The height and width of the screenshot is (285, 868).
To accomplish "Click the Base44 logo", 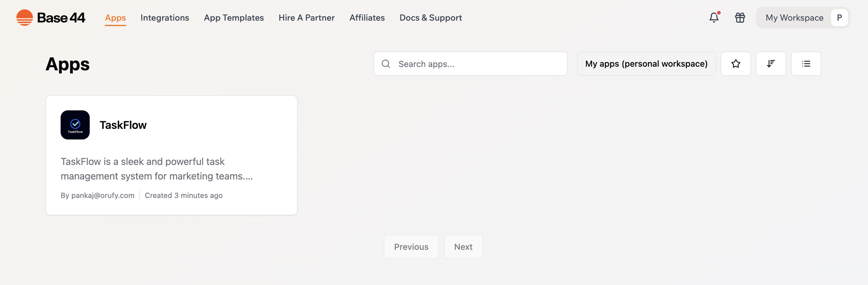I will 51,17.
